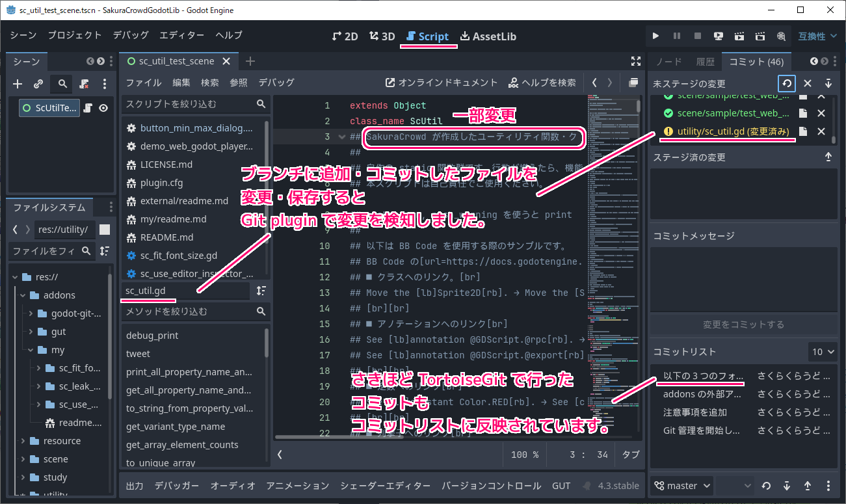
Task: Click the スクリプトを絞り込む filter field
Action: 189,104
